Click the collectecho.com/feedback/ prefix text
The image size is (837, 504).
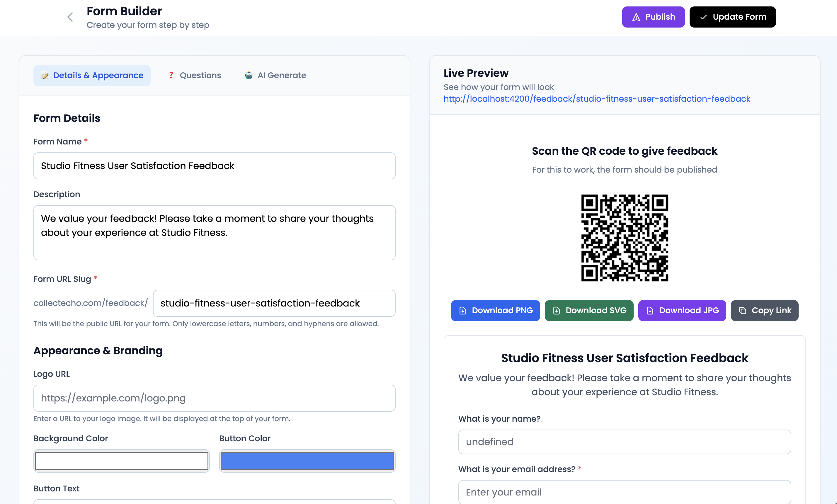[x=91, y=303]
